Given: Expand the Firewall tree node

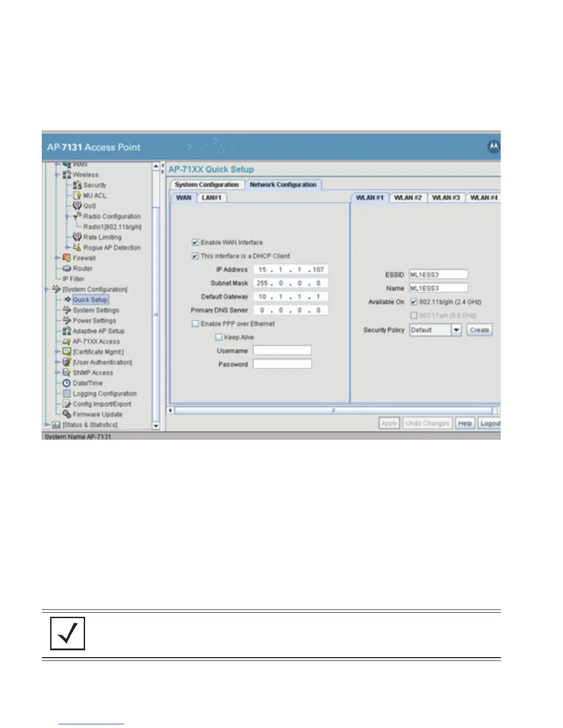Looking at the screenshot, I should (57, 258).
